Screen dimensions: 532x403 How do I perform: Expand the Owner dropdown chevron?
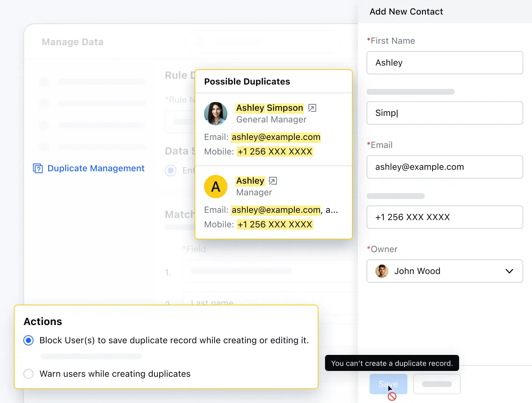click(509, 271)
